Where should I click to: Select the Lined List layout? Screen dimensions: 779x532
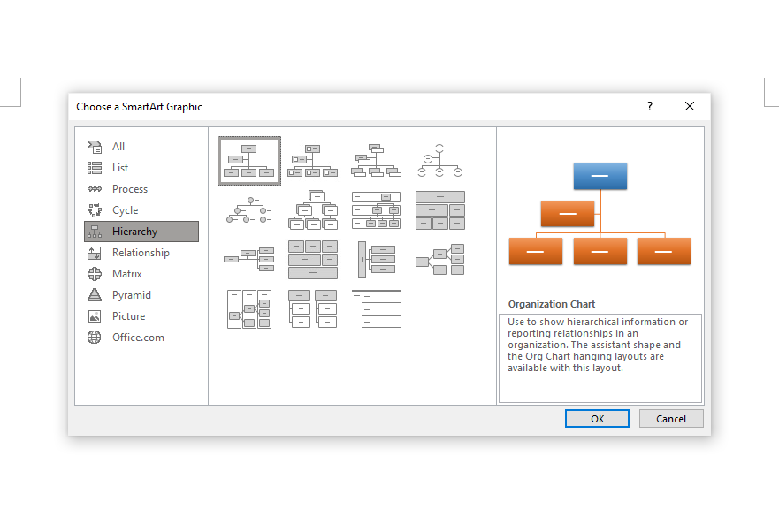tap(377, 309)
